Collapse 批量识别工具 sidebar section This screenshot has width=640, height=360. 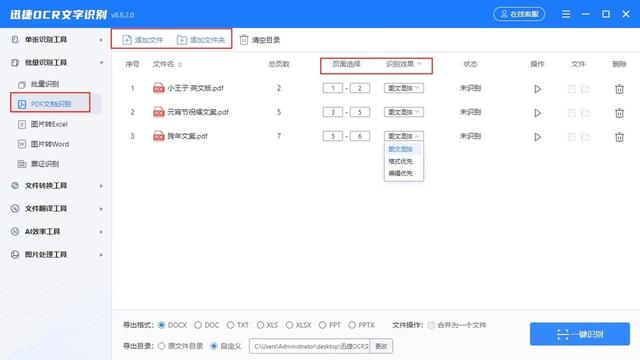pos(101,62)
